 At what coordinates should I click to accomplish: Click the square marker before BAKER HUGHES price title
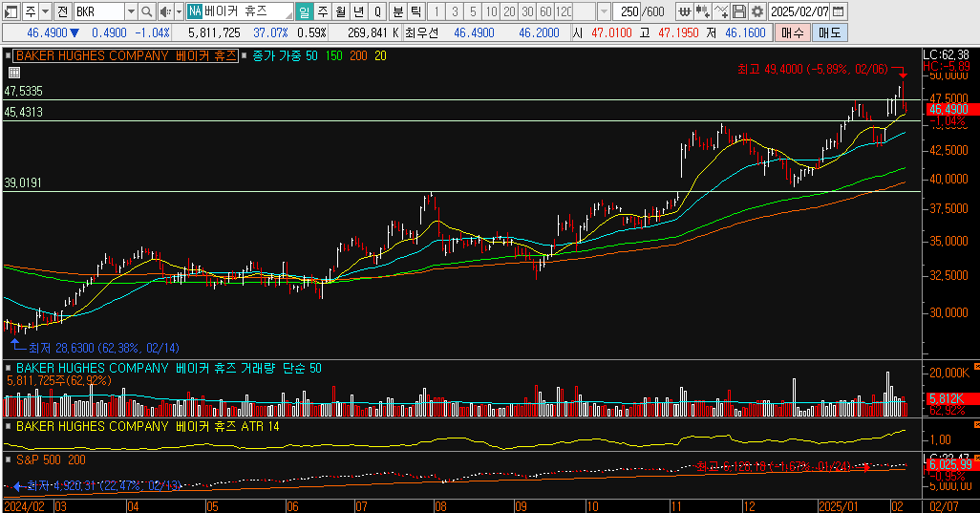[9, 56]
